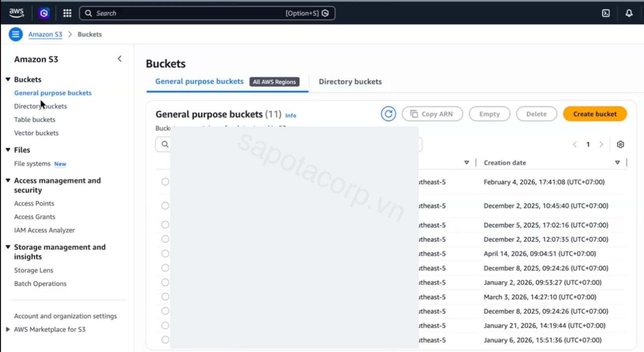Viewport: 644px width, 352px height.
Task: Collapse the Buckets section in the sidebar
Action: click(x=8, y=80)
